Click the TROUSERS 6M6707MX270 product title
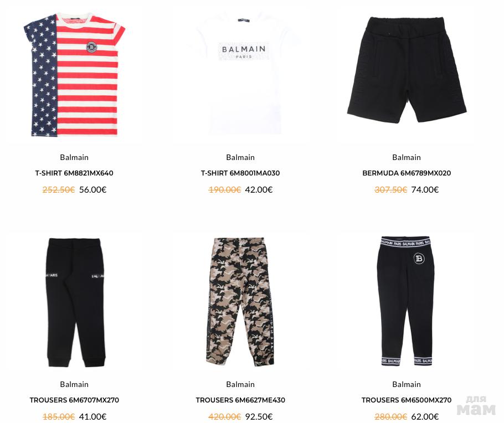The height and width of the screenshot is (423, 504). pyautogui.click(x=74, y=400)
